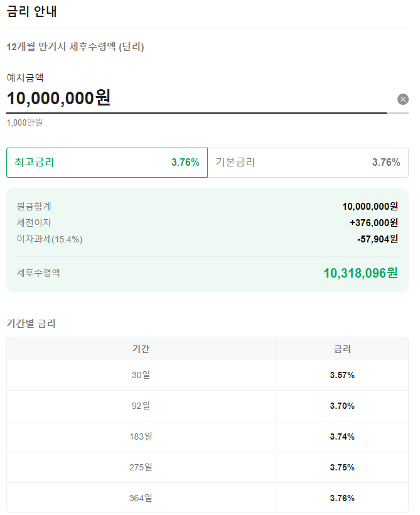Click inside the 10,000,000원 amount text

click(60, 99)
